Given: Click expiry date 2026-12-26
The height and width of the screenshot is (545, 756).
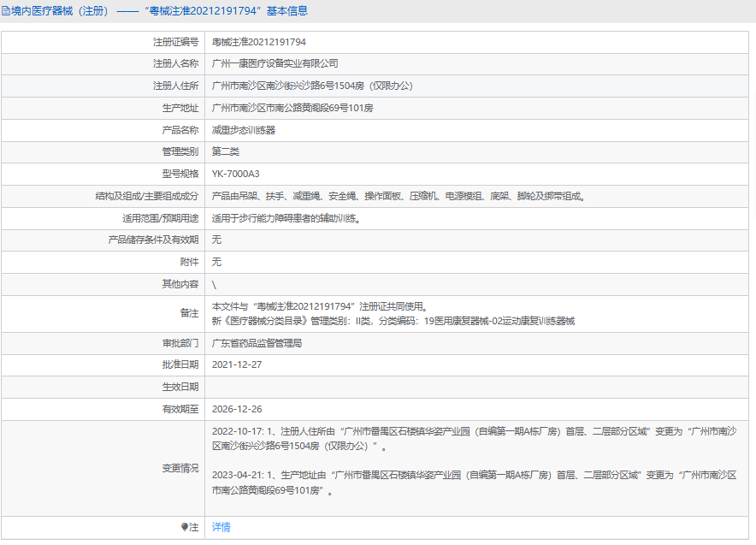Looking at the screenshot, I should (x=237, y=409).
